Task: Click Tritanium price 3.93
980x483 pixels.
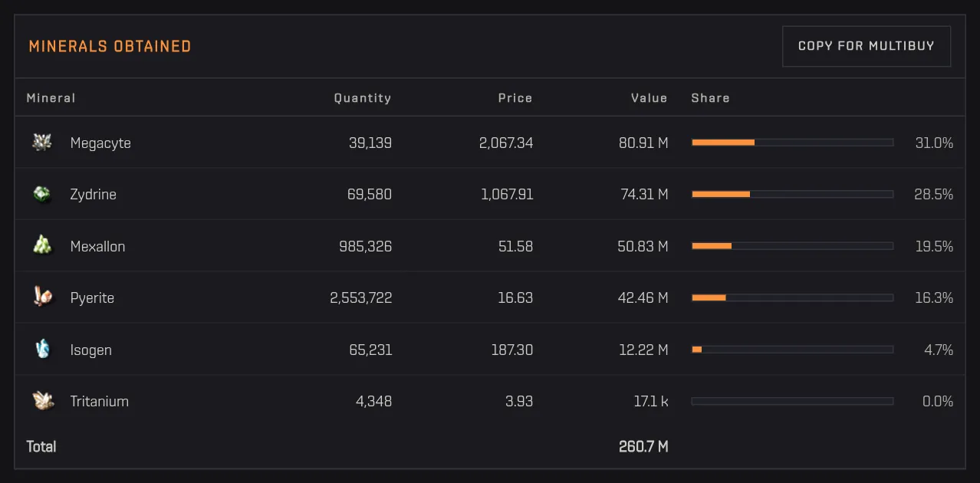Action: 519,401
